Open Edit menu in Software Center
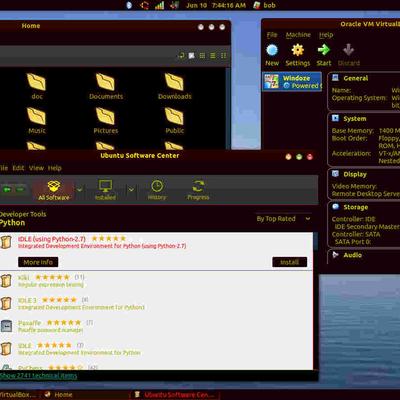The image size is (400, 400). tap(18, 168)
